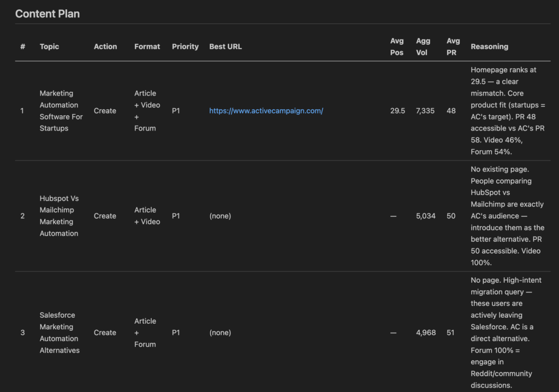Select the Avg PR column header
This screenshot has width=559, height=392.
click(x=453, y=46)
